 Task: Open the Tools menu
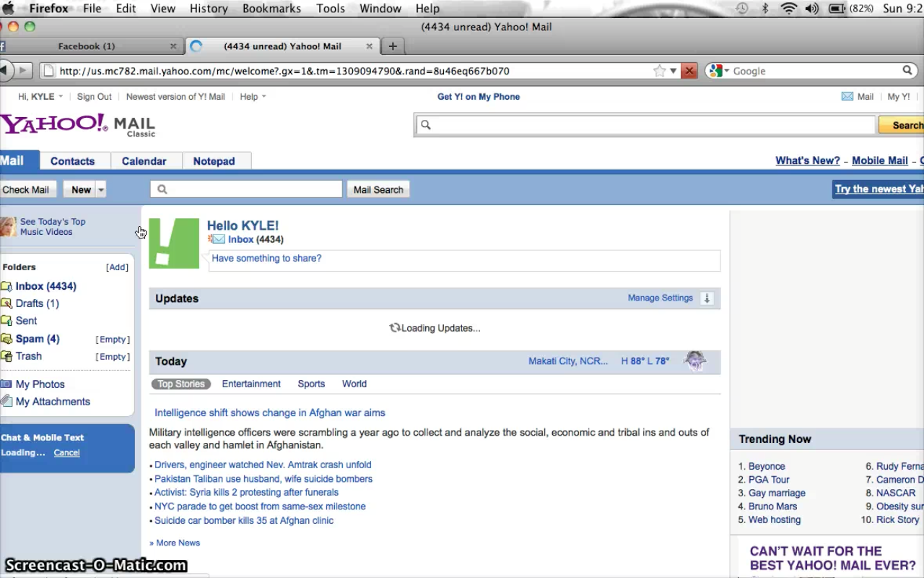pyautogui.click(x=331, y=9)
